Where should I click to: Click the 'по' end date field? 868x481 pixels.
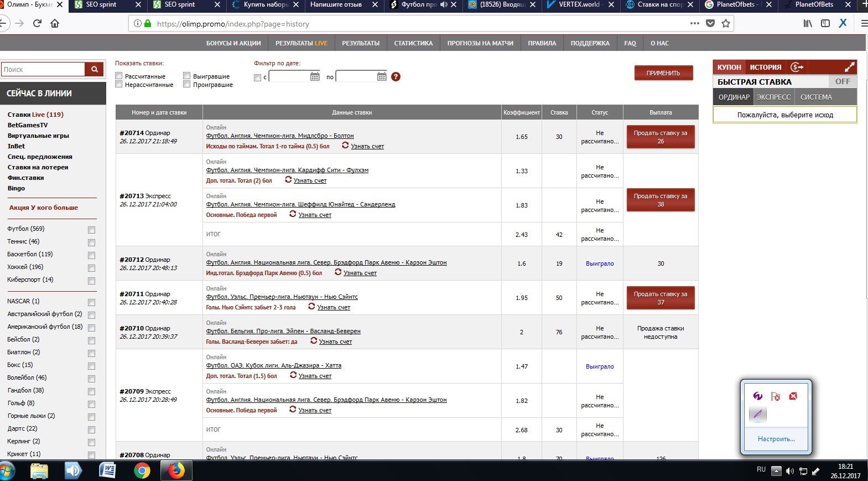pyautogui.click(x=356, y=76)
